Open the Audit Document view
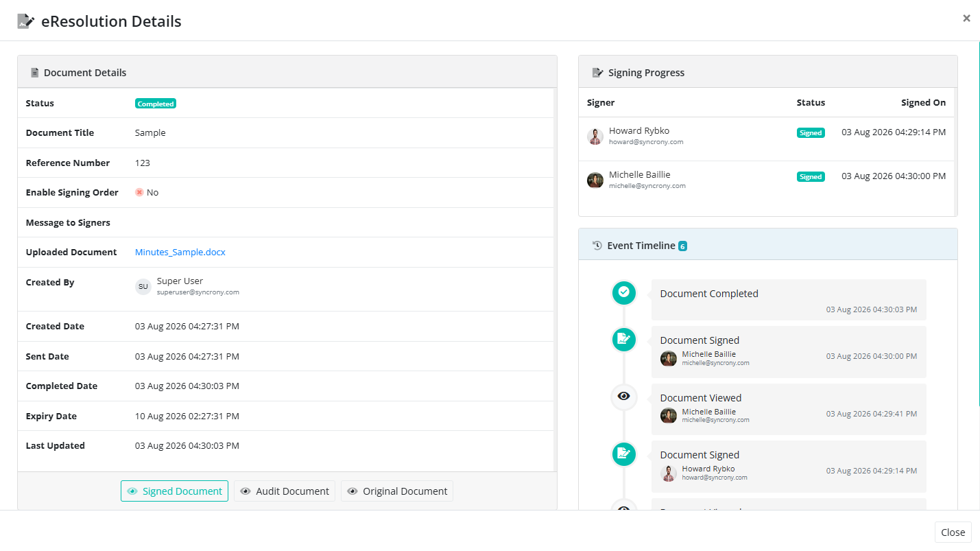The image size is (980, 551). 285,491
